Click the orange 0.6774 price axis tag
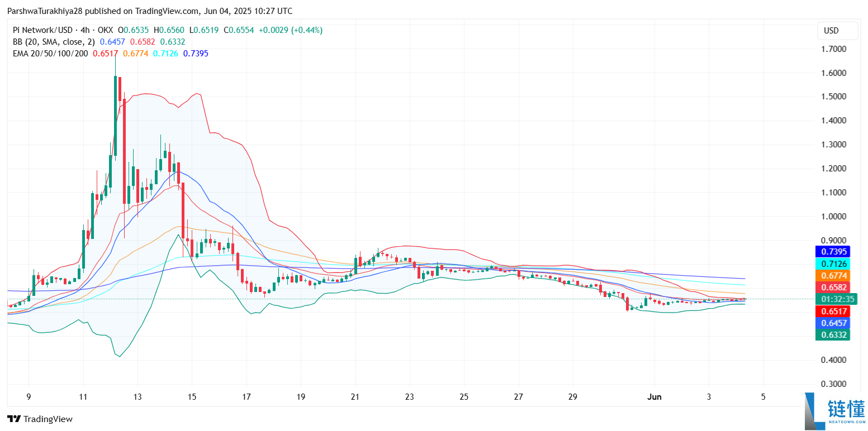Screen dimensions: 868x431 832,275
